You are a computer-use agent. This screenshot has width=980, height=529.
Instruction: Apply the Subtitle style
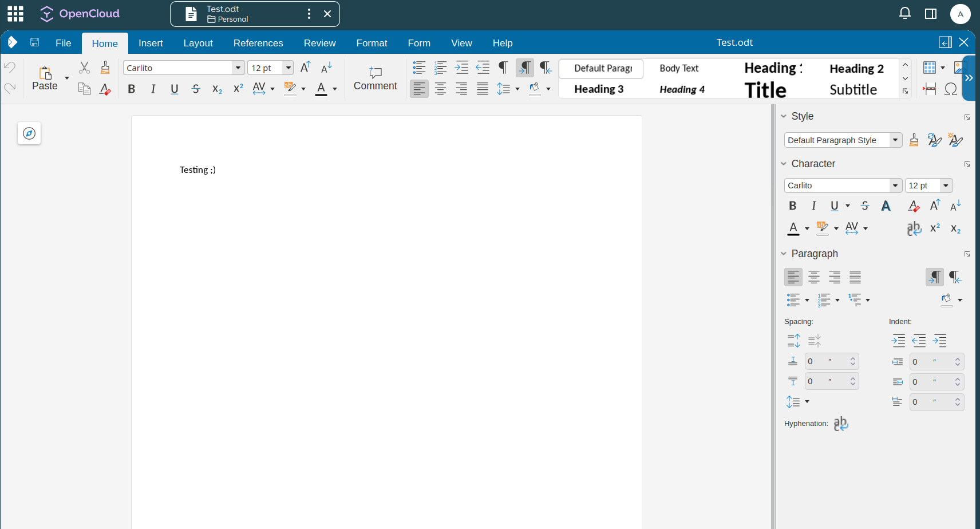853,89
